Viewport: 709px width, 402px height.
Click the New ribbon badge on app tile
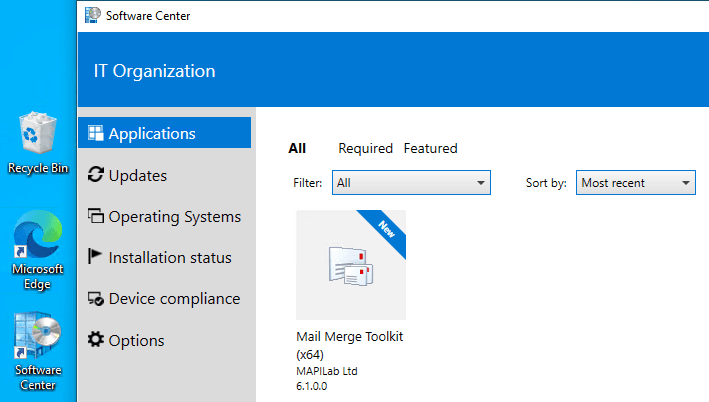[x=385, y=230]
